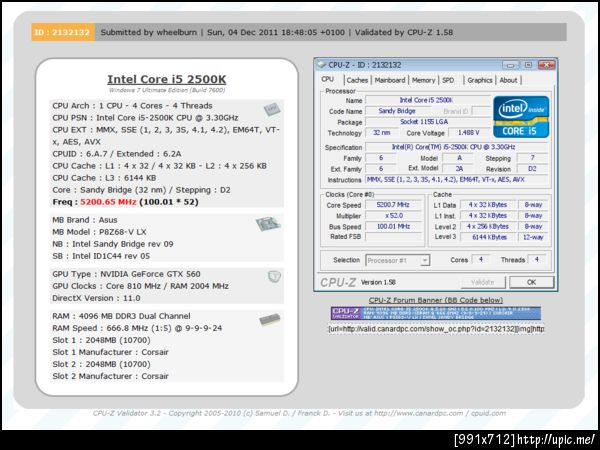Click the red 5200.65 MHz frequency text

click(108, 202)
